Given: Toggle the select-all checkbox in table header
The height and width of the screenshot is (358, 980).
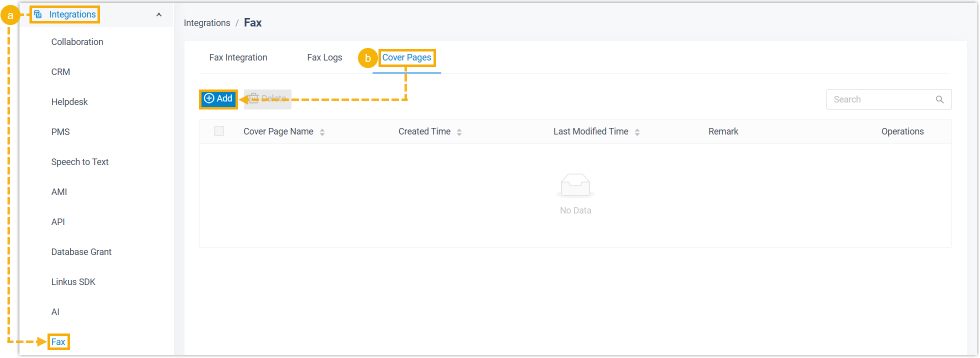Looking at the screenshot, I should click(x=219, y=131).
